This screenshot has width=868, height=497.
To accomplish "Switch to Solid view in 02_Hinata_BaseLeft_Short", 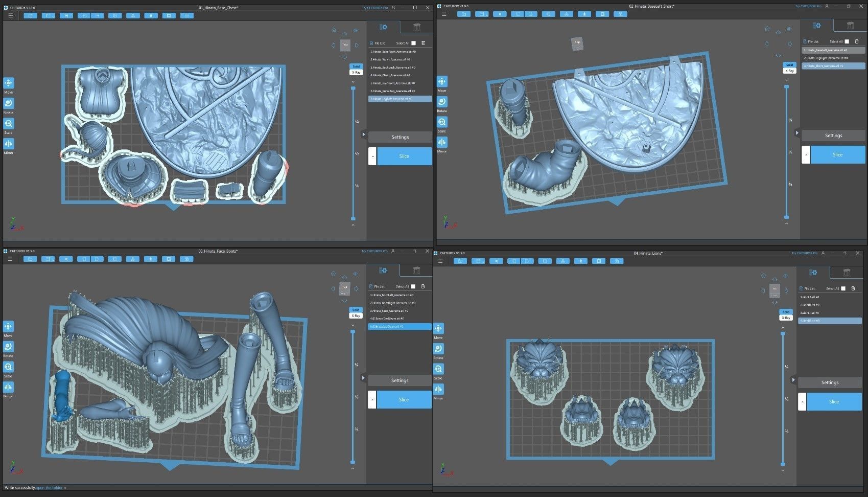I will click(x=789, y=65).
